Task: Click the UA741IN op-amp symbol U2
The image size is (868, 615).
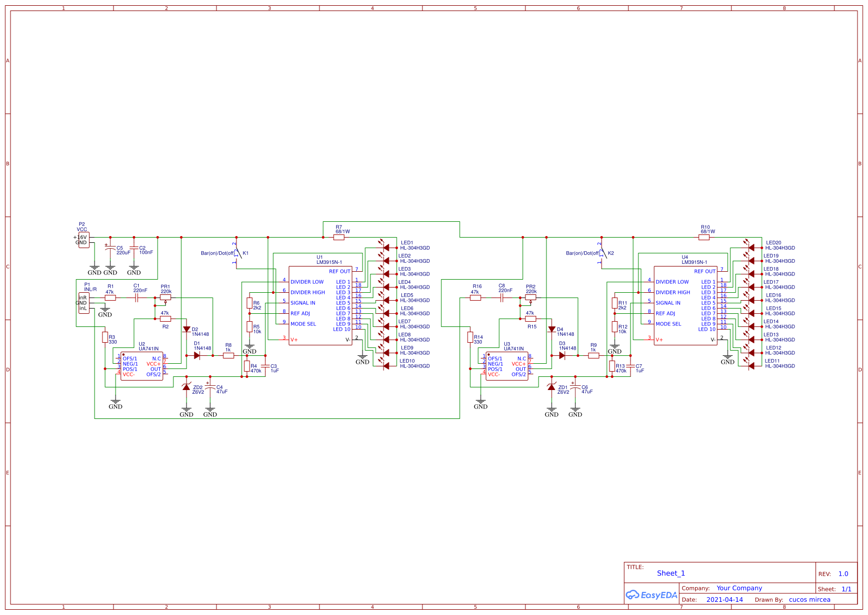Action: (141, 365)
